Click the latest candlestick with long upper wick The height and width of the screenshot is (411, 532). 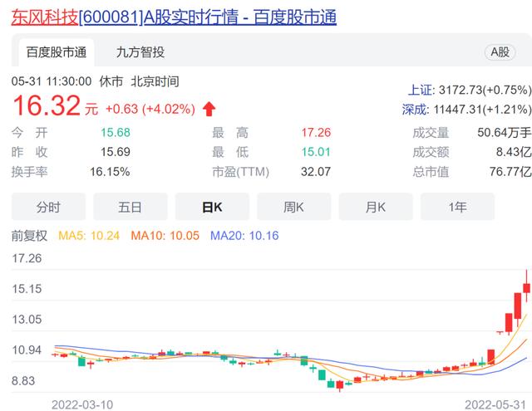point(526,286)
